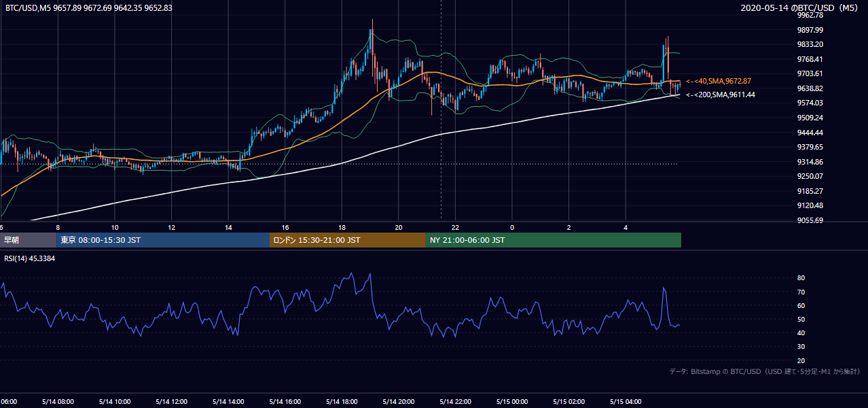Click the 5/14 20:00 date label
Screen dimensions: 868x408
tap(399, 402)
